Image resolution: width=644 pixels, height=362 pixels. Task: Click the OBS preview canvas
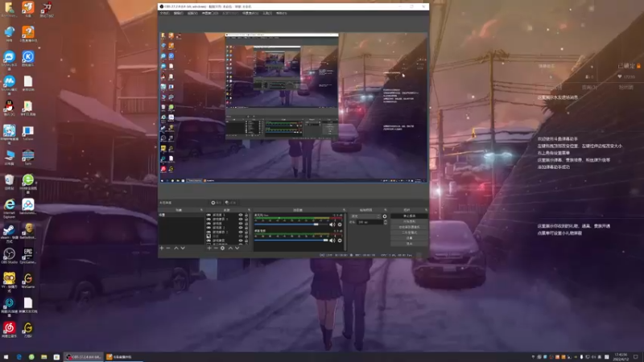click(293, 108)
